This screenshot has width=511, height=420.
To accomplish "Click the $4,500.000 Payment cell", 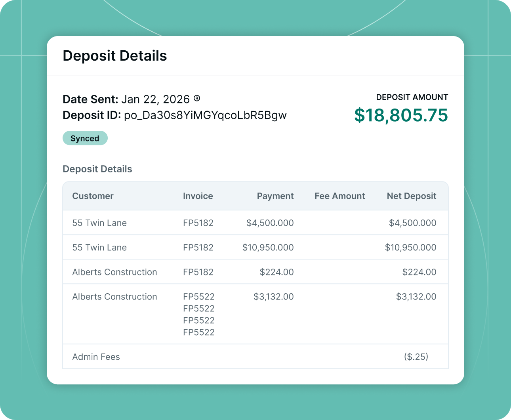I will (270, 223).
